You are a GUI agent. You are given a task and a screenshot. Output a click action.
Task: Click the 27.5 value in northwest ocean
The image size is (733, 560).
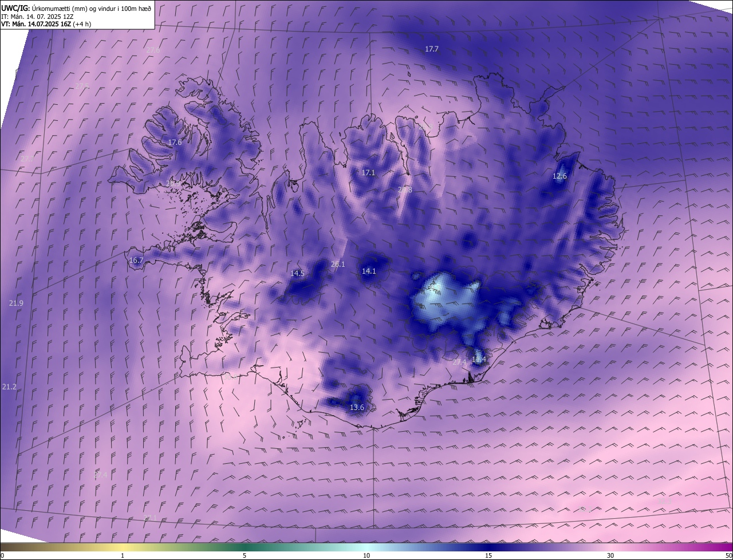tap(82, 86)
